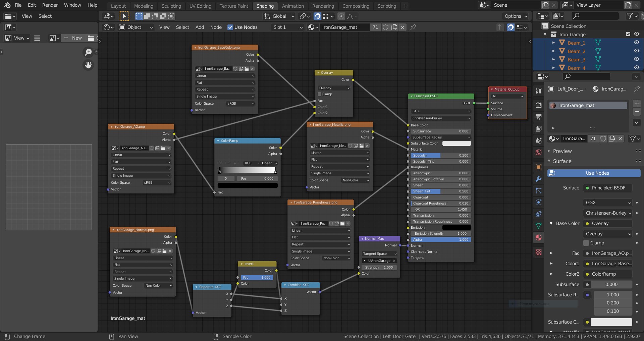Viewport: 644px width, 341px height.
Task: Add a material slot with plus button
Action: point(637,103)
